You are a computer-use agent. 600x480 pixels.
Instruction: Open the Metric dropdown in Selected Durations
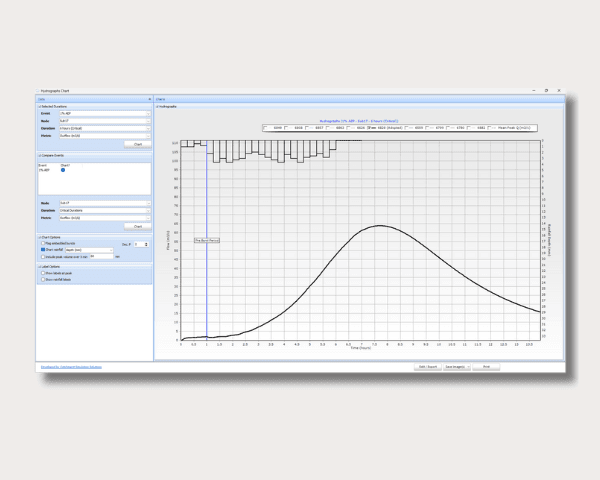pyautogui.click(x=105, y=136)
